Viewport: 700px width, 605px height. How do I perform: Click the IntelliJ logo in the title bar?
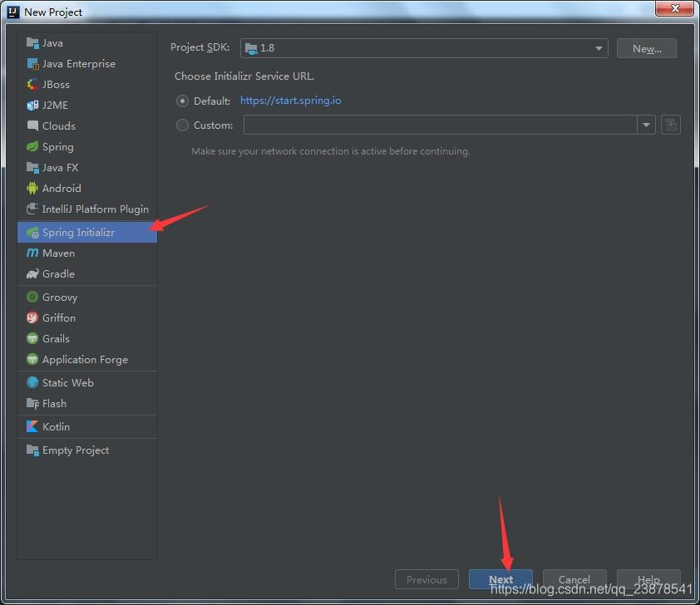(x=13, y=12)
